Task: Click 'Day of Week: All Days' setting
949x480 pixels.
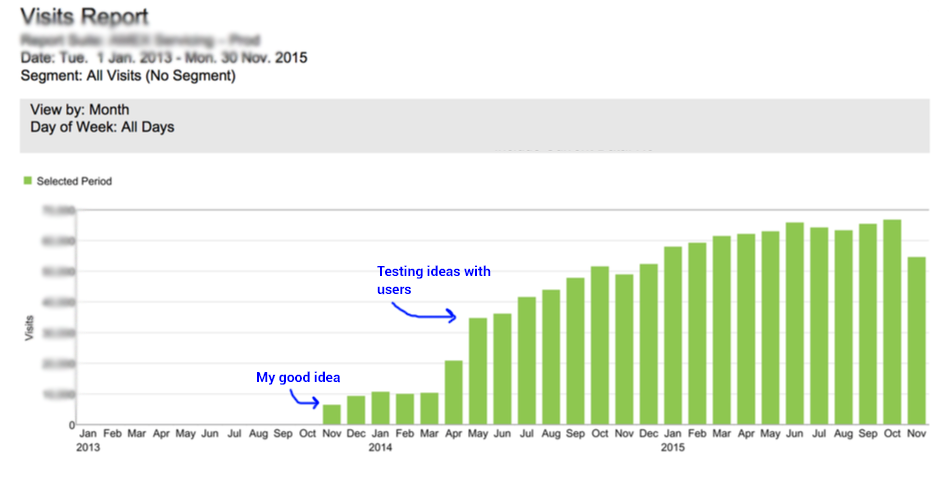Action: (x=102, y=127)
